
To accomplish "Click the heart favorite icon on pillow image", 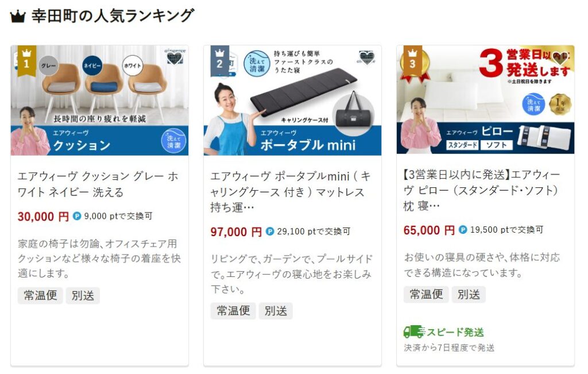I will pos(559,58).
